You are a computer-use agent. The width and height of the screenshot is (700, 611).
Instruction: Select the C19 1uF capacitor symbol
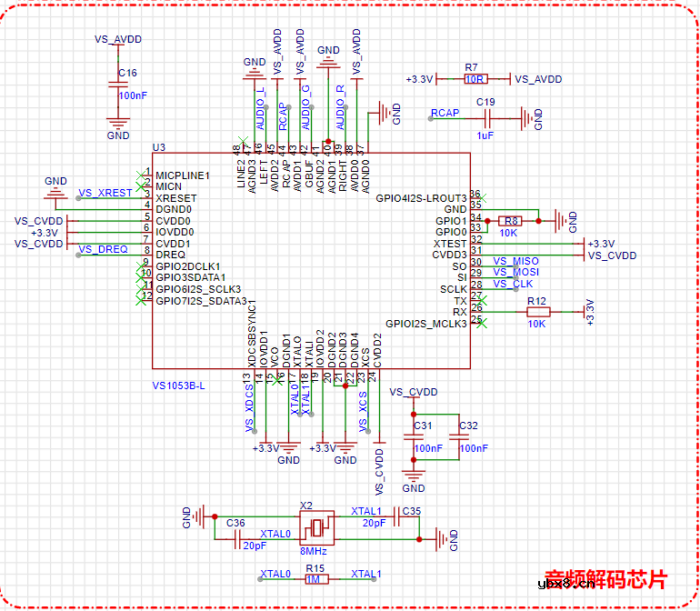(x=489, y=116)
